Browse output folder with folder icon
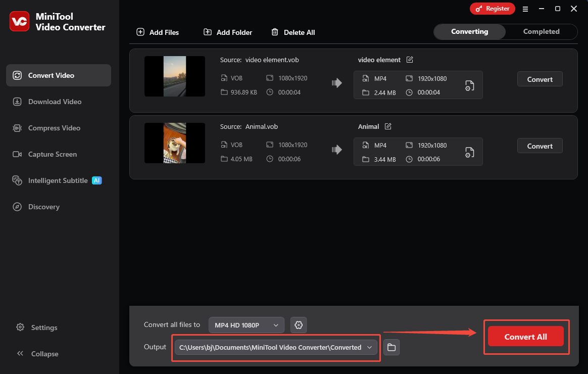The image size is (588, 374). (x=391, y=347)
